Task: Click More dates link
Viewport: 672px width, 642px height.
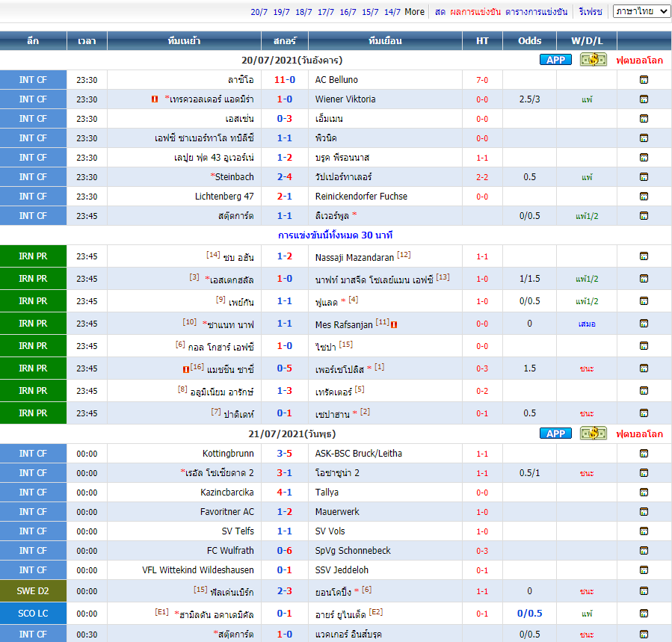Action: tap(414, 12)
